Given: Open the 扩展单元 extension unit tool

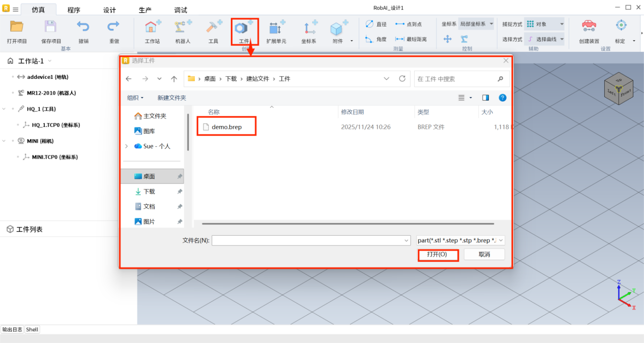Looking at the screenshot, I should (276, 29).
